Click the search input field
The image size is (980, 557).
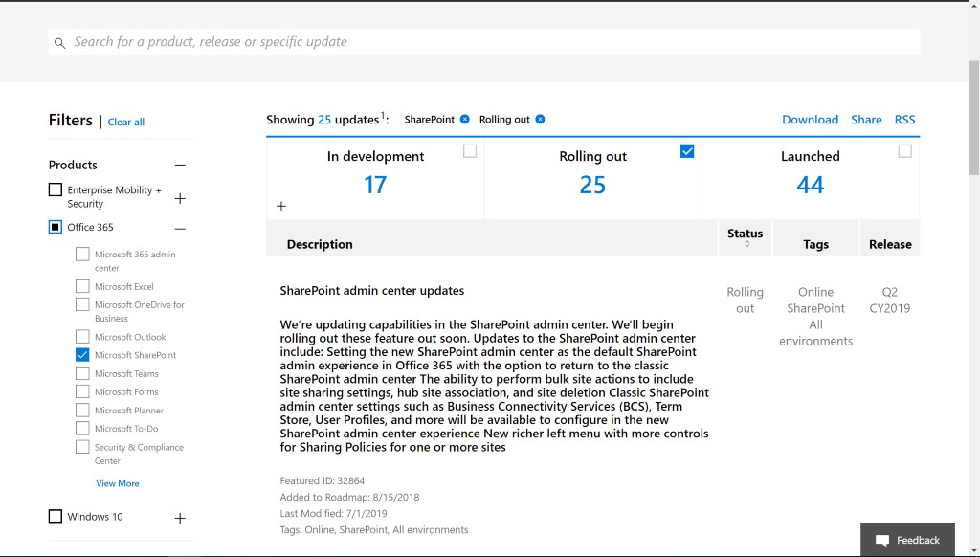click(x=483, y=42)
